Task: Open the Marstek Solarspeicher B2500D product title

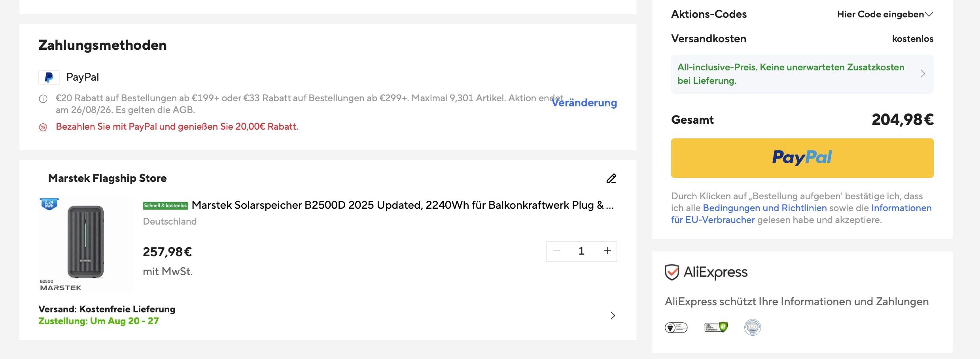Action: [x=403, y=205]
